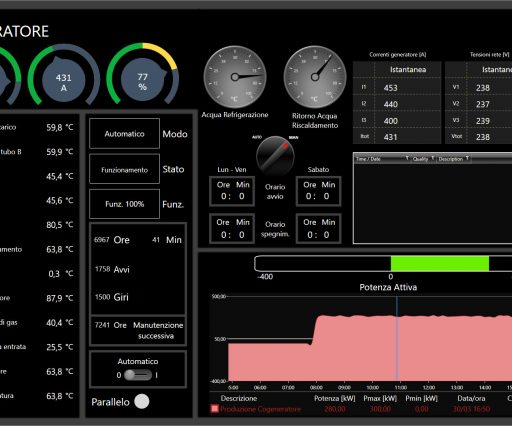Image resolution: width=512 pixels, height=426 pixels.
Task: Click the Parallelo indicator light
Action: (142, 401)
